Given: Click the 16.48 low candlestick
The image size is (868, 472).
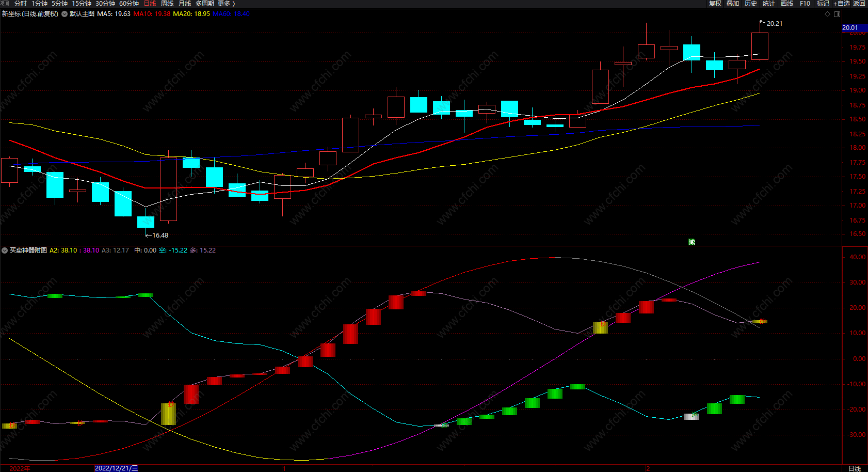Looking at the screenshot, I should (x=146, y=222).
